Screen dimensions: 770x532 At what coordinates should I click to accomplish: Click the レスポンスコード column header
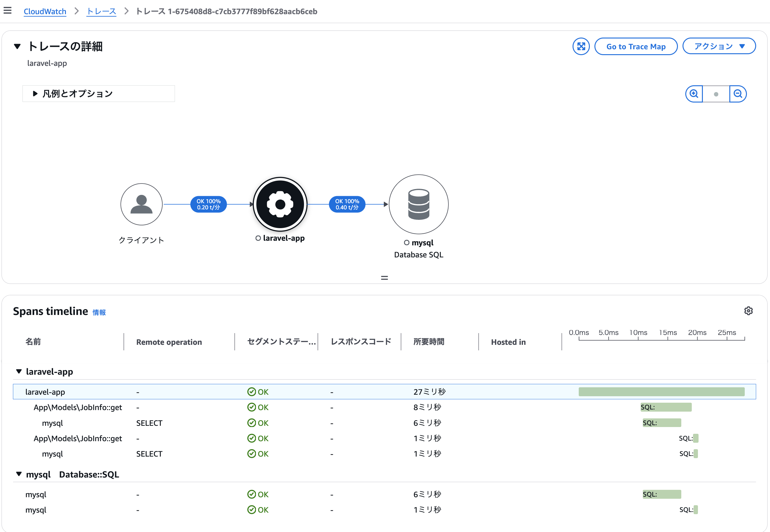[361, 342]
